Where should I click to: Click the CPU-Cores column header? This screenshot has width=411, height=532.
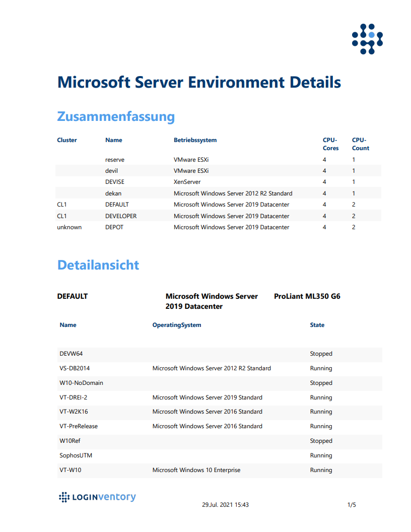330,144
